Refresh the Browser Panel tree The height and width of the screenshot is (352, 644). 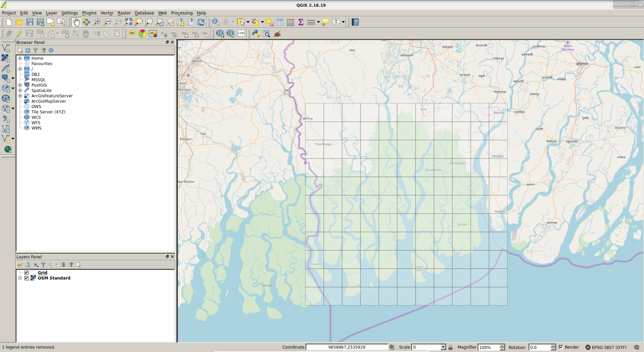click(x=28, y=50)
